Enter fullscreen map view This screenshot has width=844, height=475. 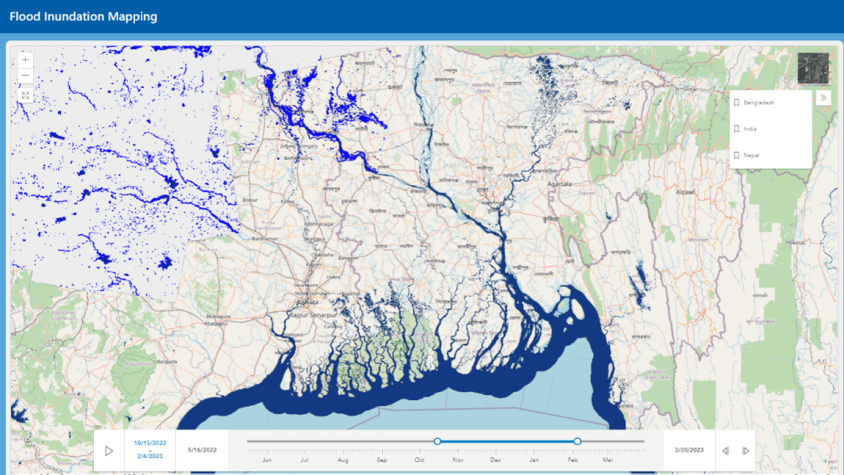(26, 95)
